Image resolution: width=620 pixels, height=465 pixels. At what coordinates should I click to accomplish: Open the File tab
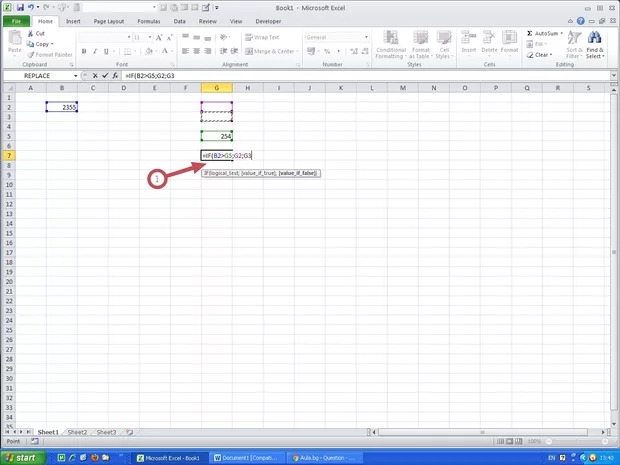coord(16,21)
